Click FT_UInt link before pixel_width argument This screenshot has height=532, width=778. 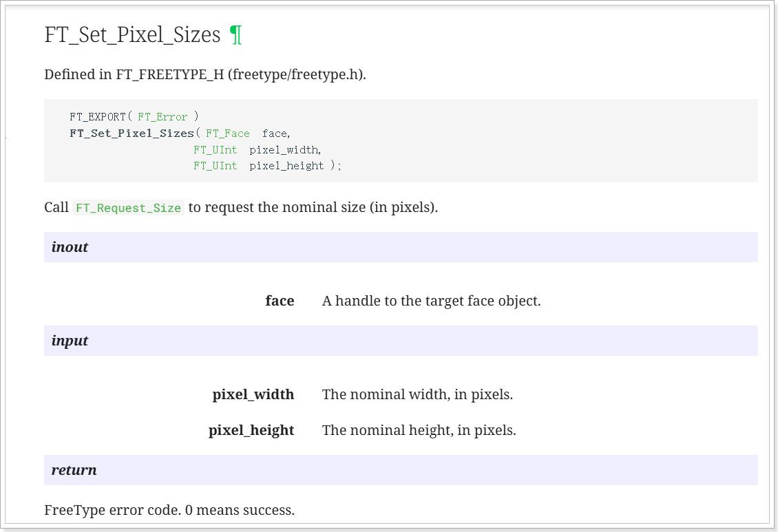click(215, 149)
